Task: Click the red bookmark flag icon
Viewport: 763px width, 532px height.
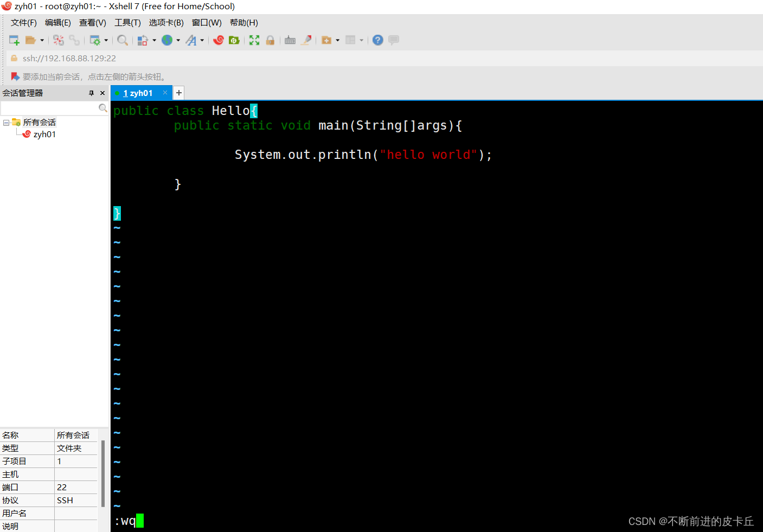Action: click(15, 76)
